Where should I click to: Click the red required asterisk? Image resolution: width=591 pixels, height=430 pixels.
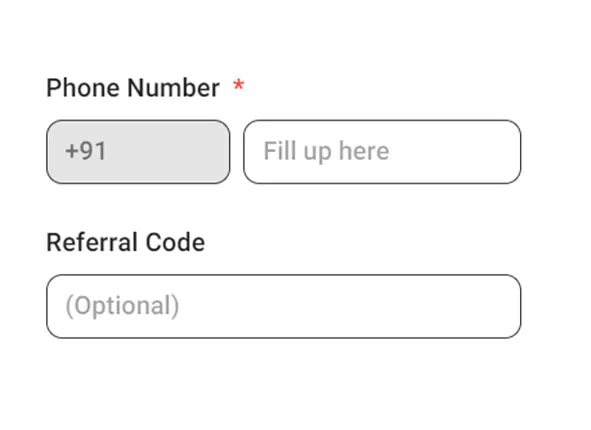point(239,85)
